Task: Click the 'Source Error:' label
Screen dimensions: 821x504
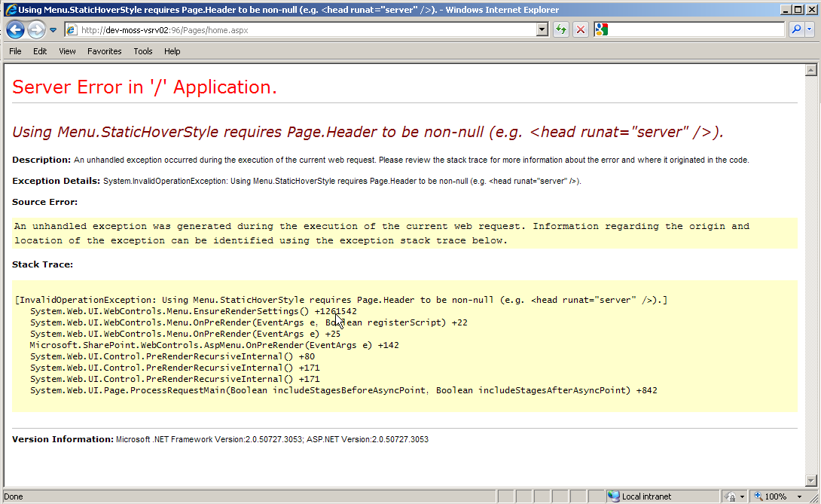Action: (x=44, y=202)
